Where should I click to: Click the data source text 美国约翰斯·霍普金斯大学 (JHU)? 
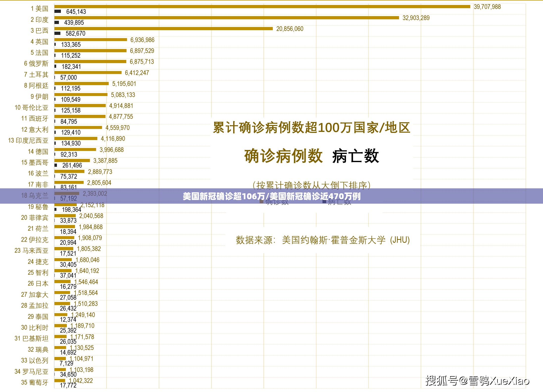click(346, 240)
